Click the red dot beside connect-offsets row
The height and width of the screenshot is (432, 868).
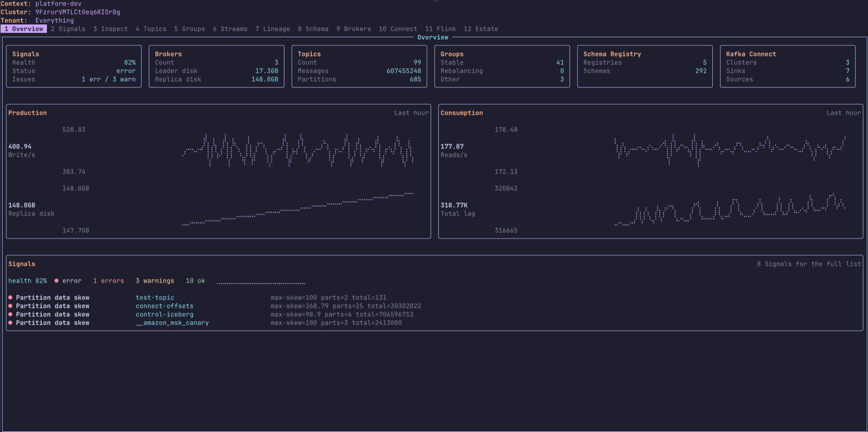(x=10, y=306)
